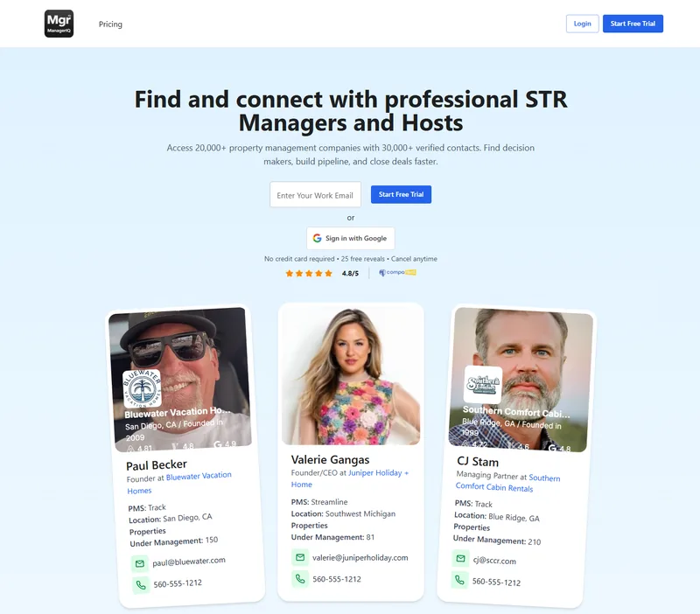Open Southern Comfort Cabin Rentals link
This screenshot has height=614, width=700.
(508, 483)
